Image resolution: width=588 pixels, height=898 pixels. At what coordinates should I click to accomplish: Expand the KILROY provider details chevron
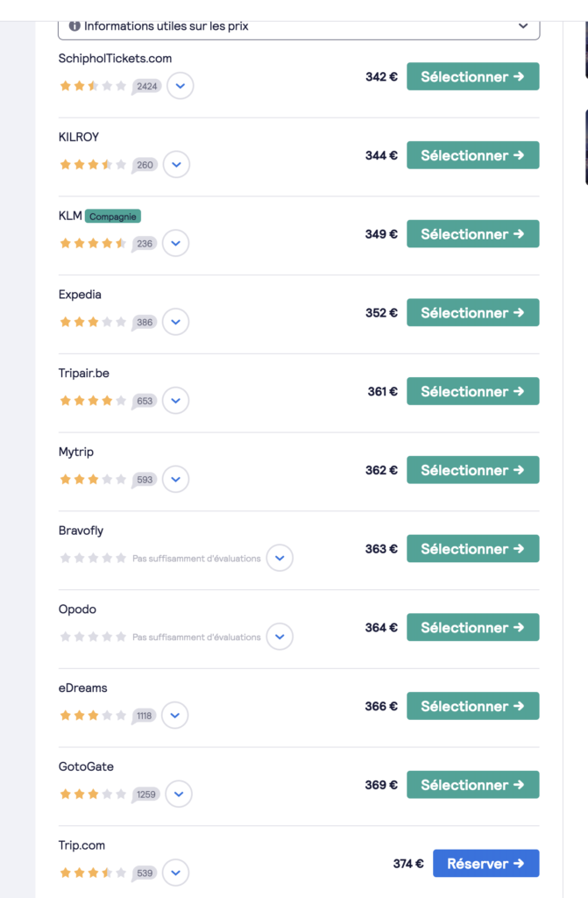[176, 164]
